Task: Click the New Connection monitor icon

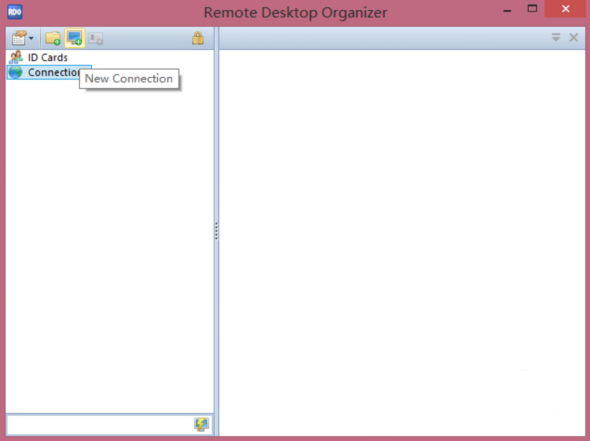Action: [75, 38]
